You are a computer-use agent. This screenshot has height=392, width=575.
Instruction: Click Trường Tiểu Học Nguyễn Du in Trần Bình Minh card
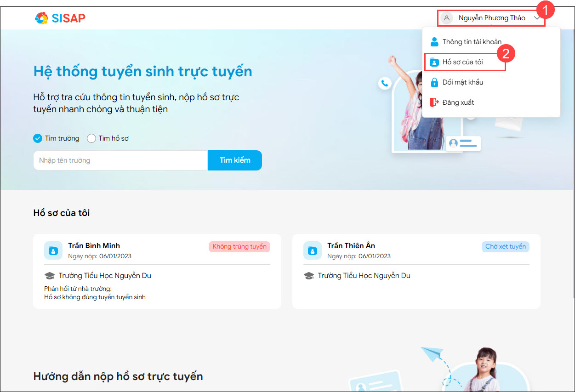coord(105,276)
